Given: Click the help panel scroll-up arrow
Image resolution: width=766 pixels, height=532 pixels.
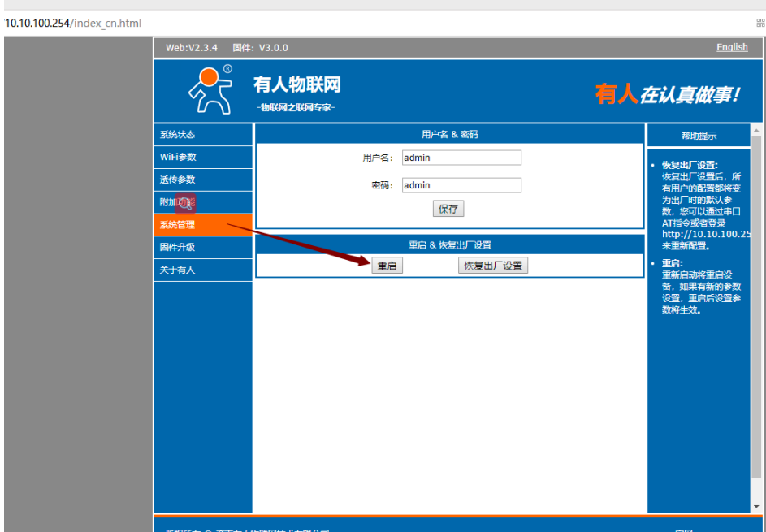Looking at the screenshot, I should (x=756, y=130).
